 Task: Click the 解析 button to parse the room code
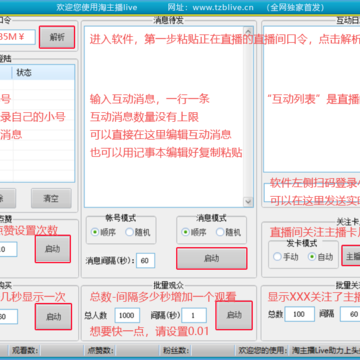point(57,37)
